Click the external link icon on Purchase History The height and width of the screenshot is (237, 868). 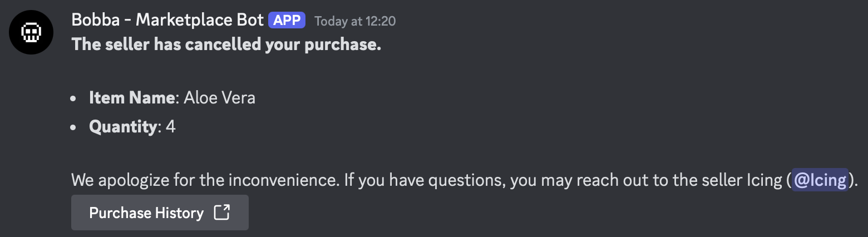(x=222, y=213)
